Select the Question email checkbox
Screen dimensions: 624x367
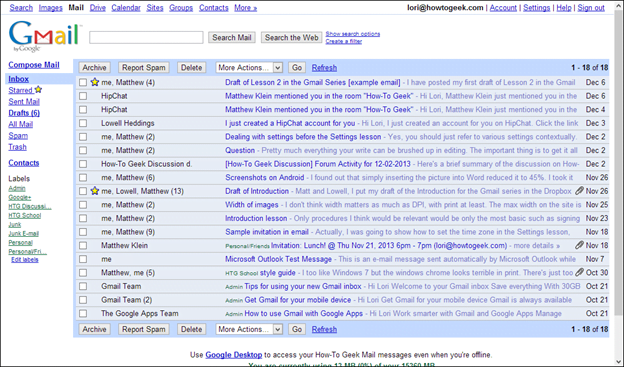click(83, 150)
